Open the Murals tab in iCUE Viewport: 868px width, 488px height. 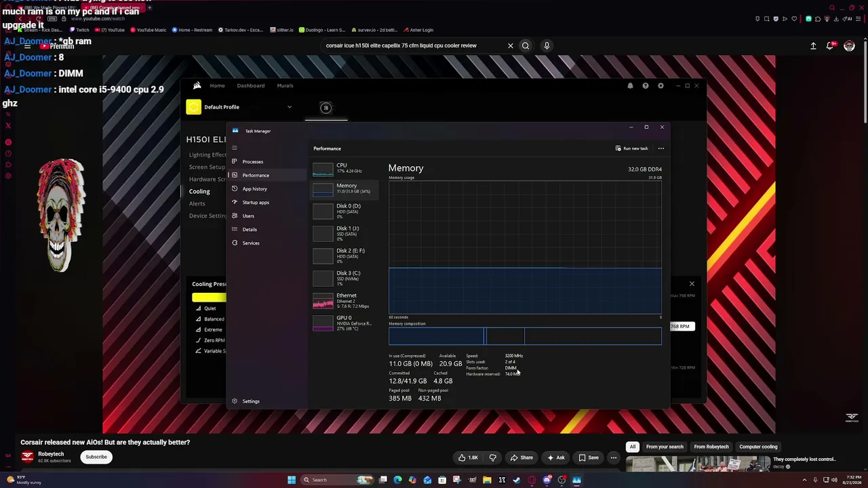(285, 85)
